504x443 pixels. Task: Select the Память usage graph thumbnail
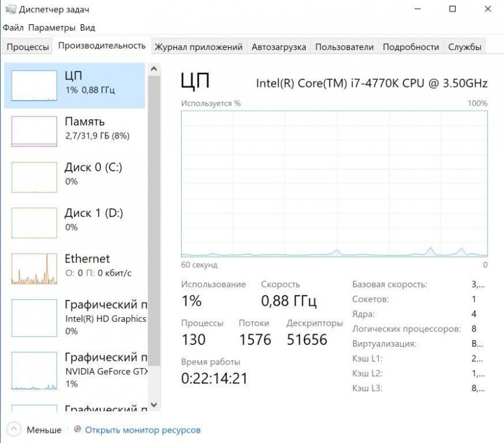click(x=34, y=131)
